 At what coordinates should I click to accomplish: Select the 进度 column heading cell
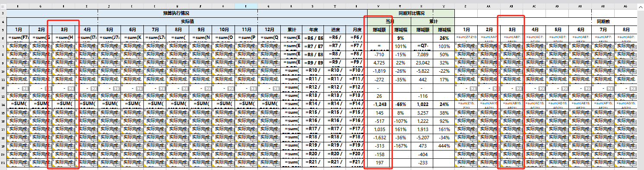point(335,29)
